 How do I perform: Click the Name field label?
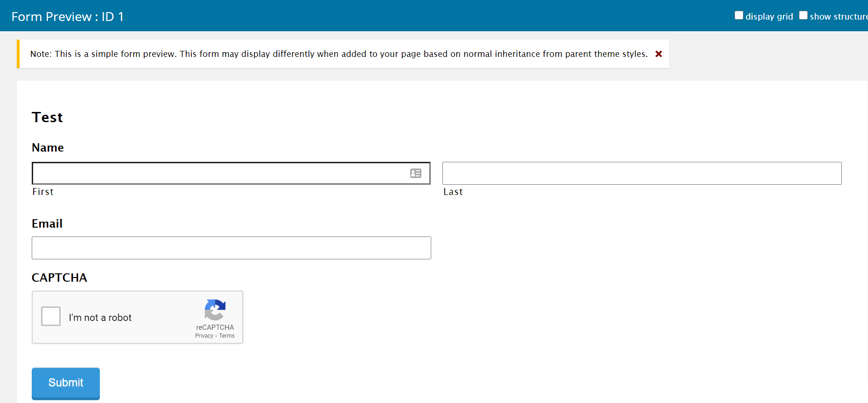coord(48,147)
